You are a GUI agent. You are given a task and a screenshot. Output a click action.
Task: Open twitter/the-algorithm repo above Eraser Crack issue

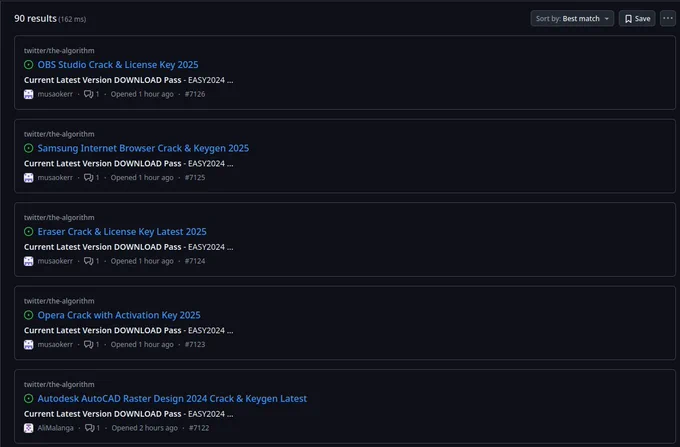59,218
